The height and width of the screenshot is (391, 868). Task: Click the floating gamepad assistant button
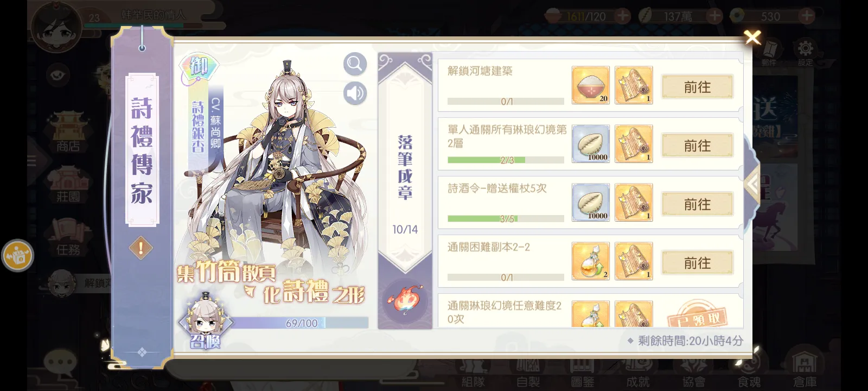[x=17, y=255]
